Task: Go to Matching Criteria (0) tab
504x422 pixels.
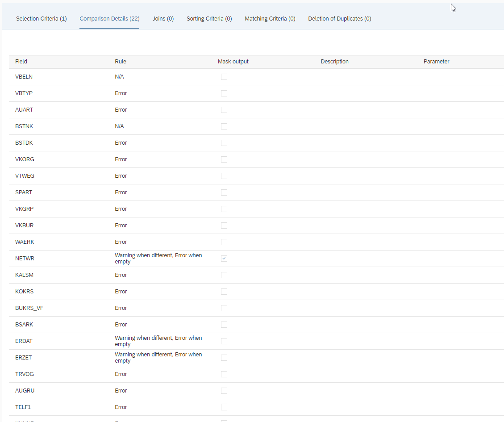Action: click(x=270, y=19)
